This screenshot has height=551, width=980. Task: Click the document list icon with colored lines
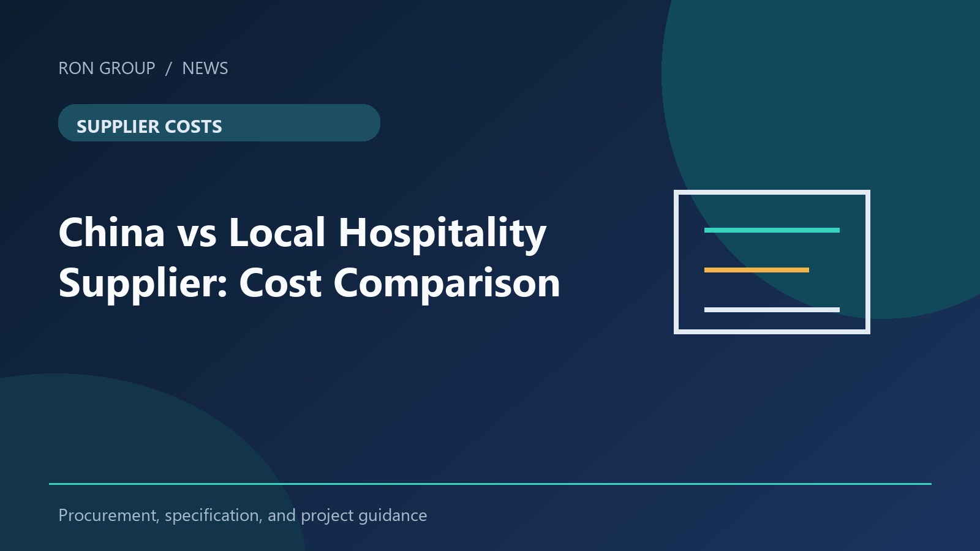(772, 262)
